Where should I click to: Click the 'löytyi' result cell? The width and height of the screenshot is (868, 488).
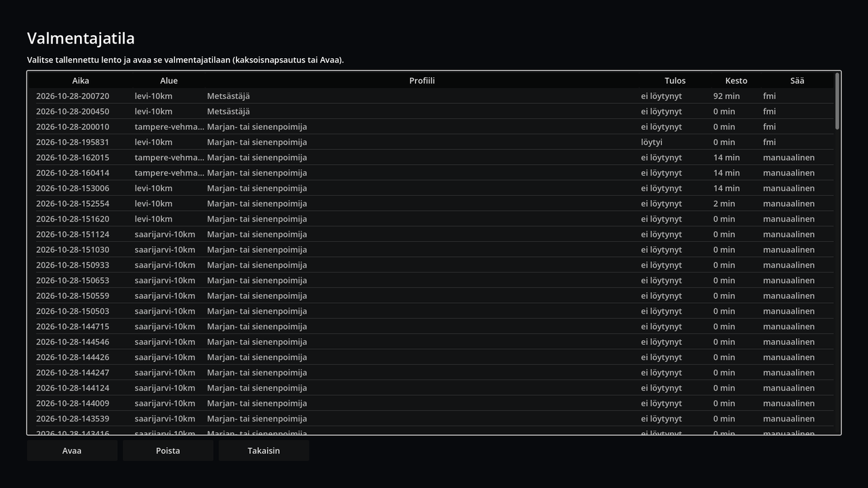click(652, 142)
